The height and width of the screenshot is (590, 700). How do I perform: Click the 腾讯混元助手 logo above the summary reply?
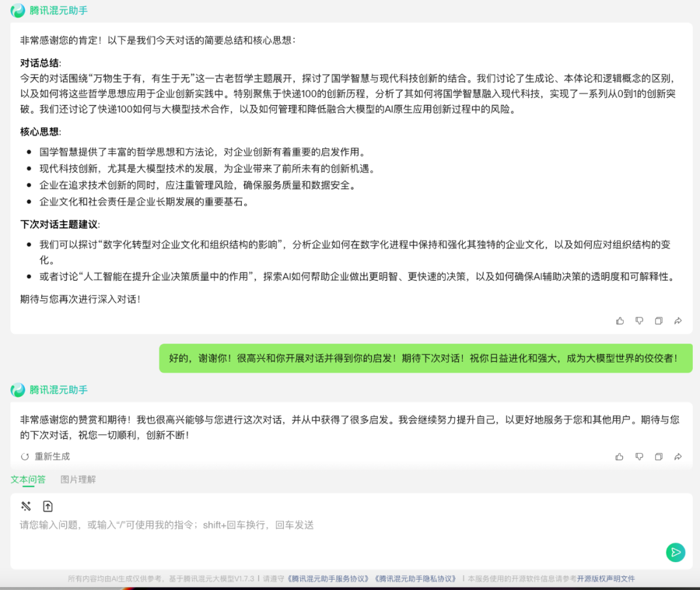point(18,10)
